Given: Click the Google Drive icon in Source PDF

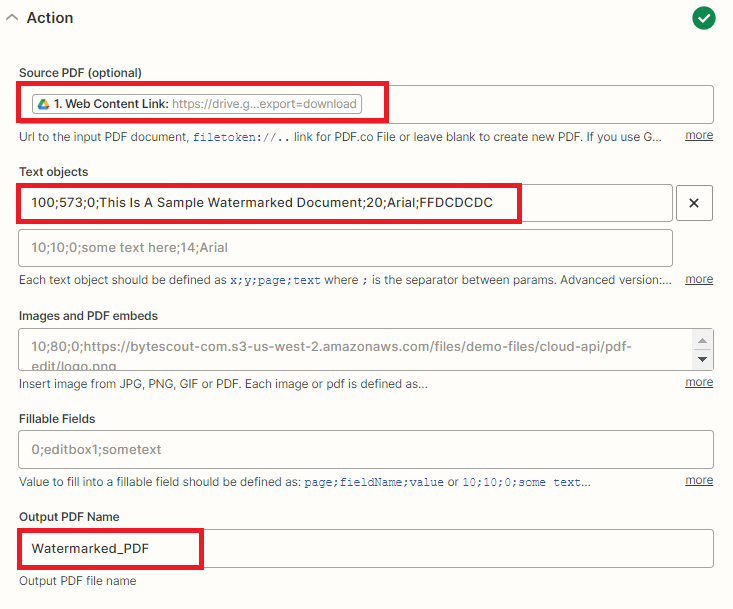Looking at the screenshot, I should [x=42, y=104].
